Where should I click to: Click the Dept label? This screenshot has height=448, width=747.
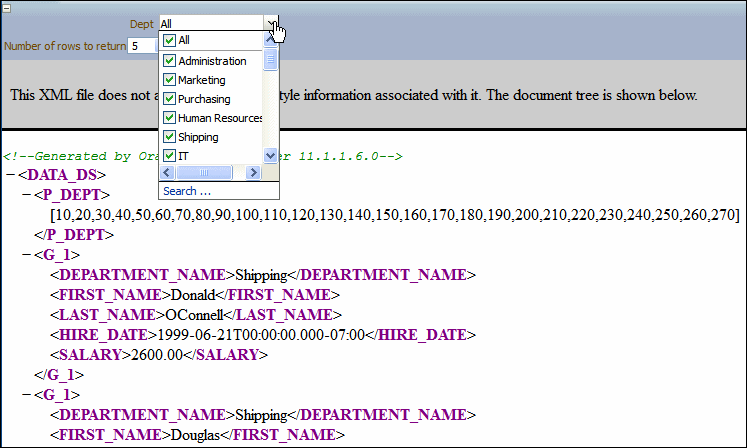(141, 24)
